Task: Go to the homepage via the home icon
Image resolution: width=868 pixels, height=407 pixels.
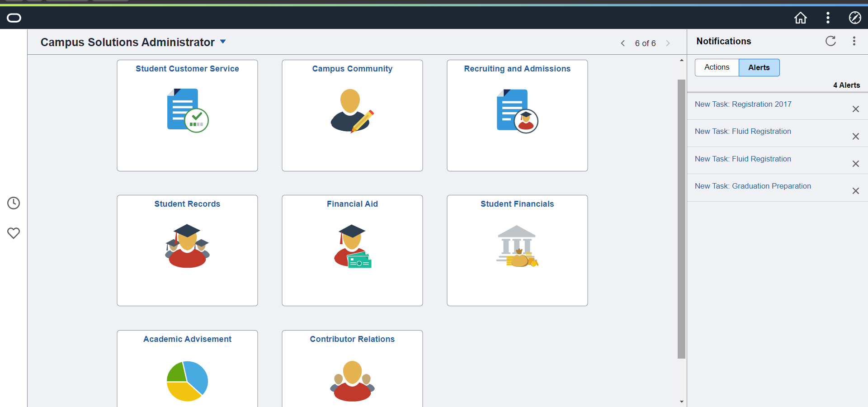Action: pos(800,18)
